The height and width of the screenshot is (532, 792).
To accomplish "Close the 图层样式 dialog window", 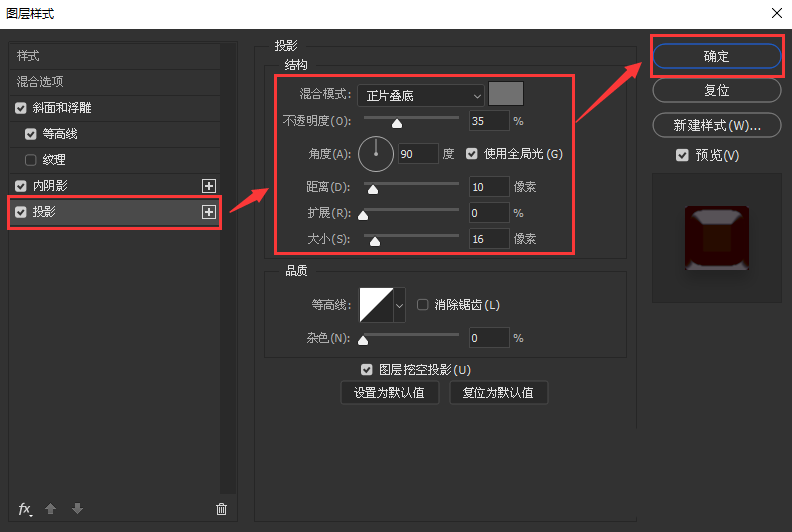I will pyautogui.click(x=777, y=13).
